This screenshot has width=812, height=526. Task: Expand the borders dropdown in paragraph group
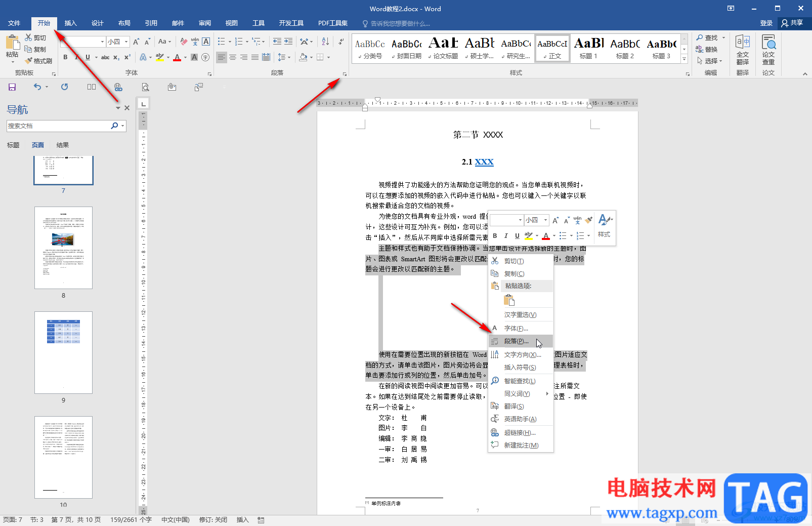[328, 57]
